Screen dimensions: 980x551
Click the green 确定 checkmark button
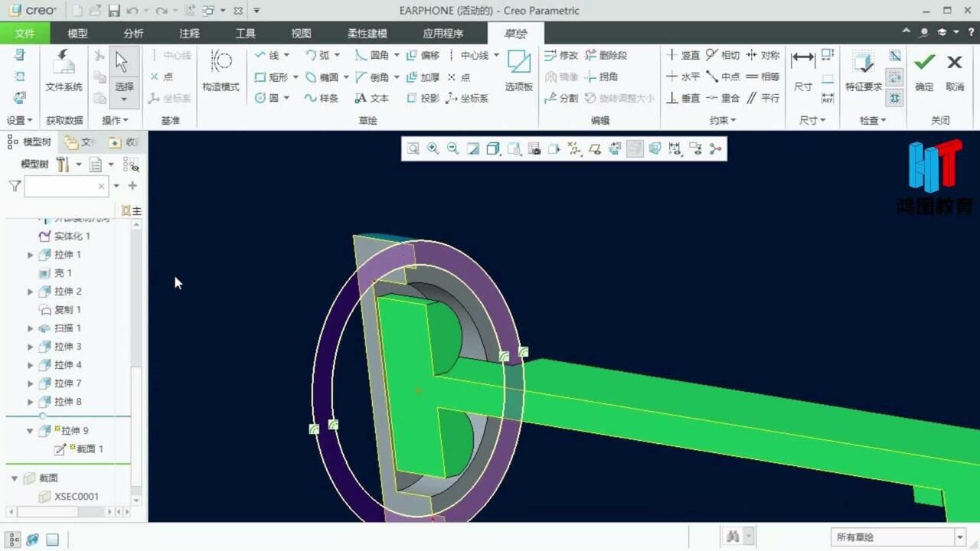click(924, 70)
